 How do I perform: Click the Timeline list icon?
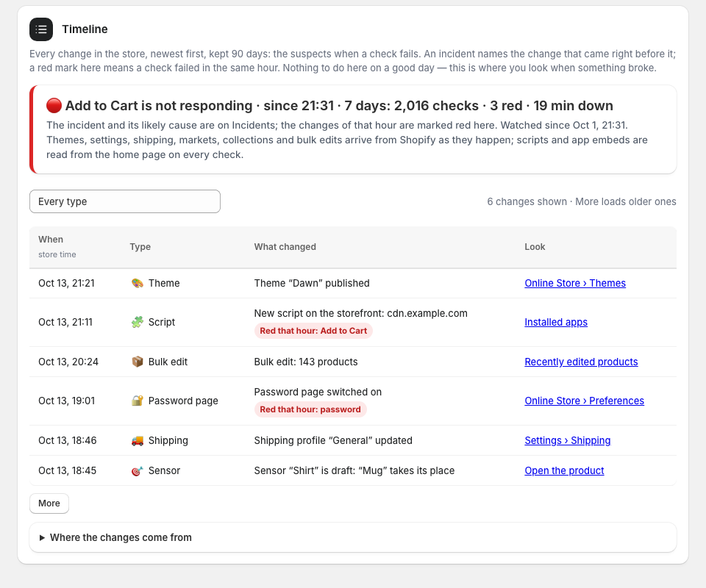[x=41, y=29]
